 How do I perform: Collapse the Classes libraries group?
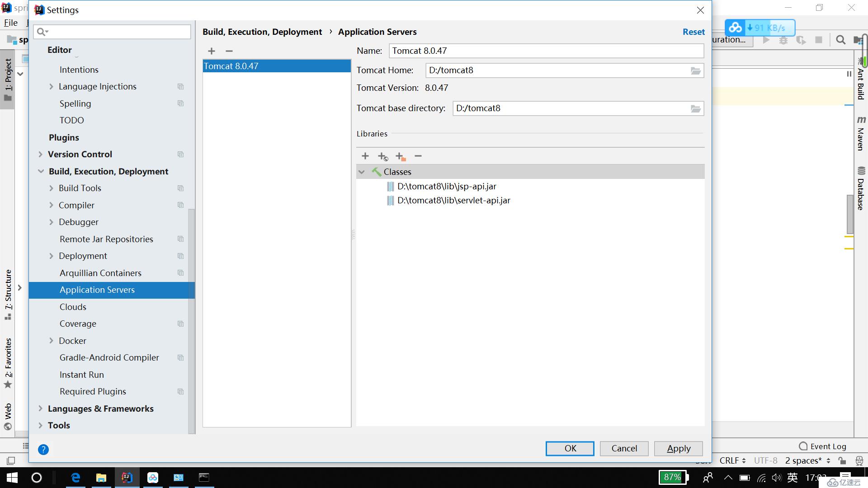[362, 172]
